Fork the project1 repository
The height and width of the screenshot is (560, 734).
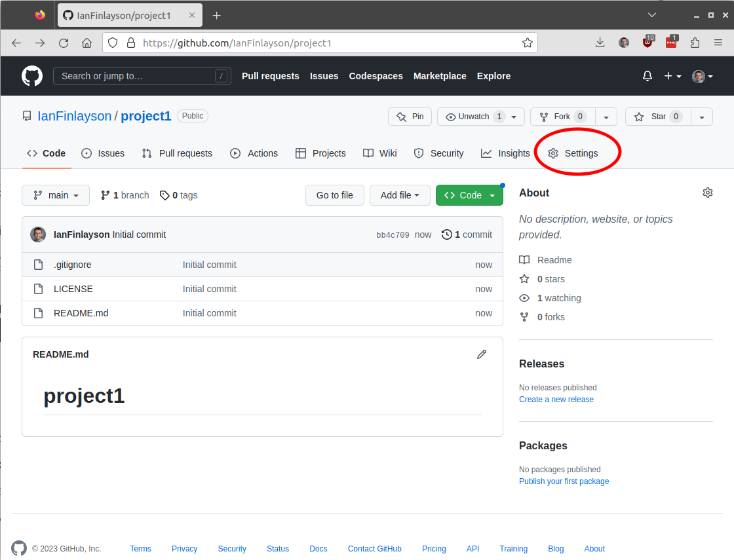(563, 117)
